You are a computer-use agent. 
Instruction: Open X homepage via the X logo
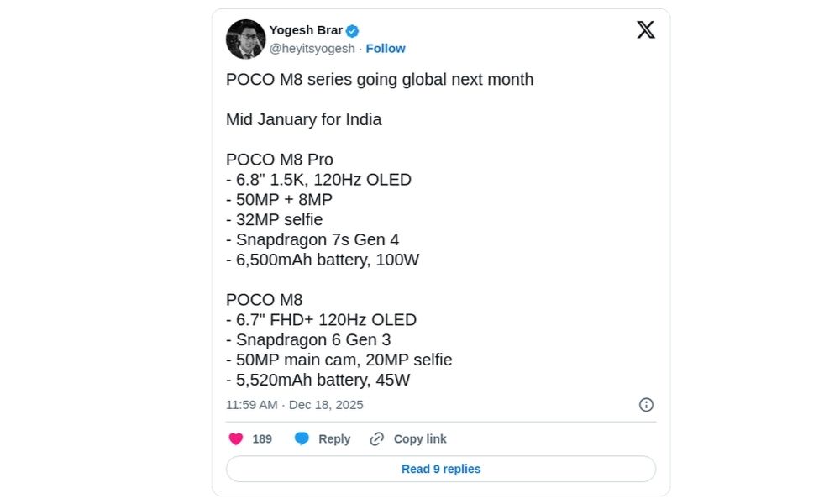point(645,29)
